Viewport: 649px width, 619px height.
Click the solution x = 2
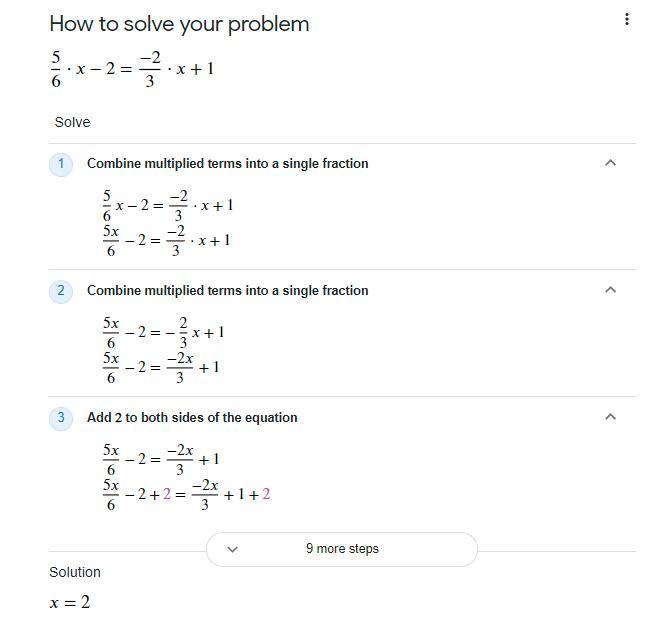(x=70, y=602)
